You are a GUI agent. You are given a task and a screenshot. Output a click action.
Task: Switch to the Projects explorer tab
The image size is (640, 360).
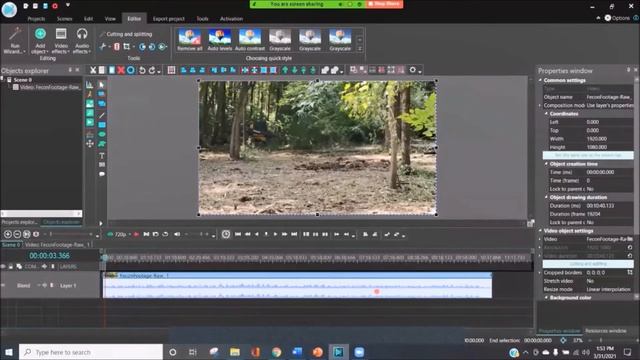click(19, 222)
